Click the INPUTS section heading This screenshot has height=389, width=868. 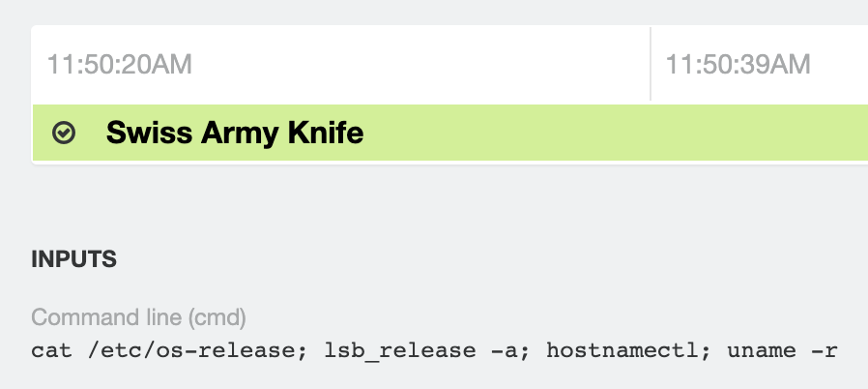coord(73,259)
